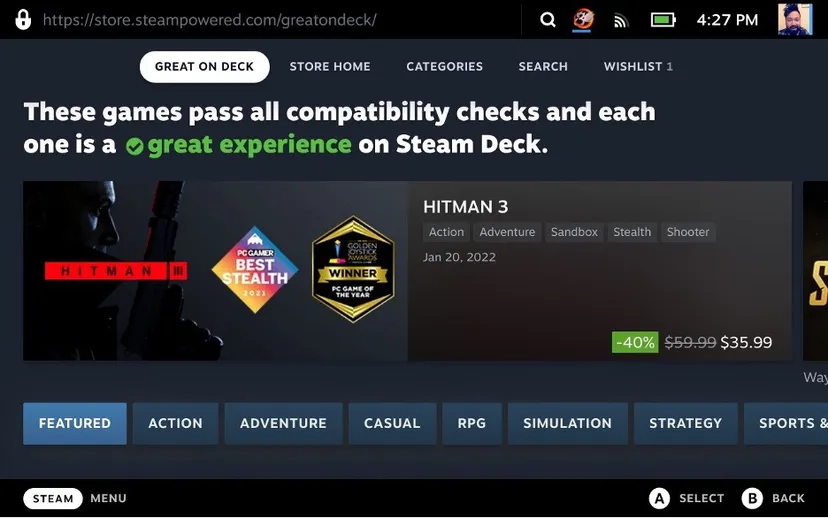Select the Sports genre filter

point(786,423)
